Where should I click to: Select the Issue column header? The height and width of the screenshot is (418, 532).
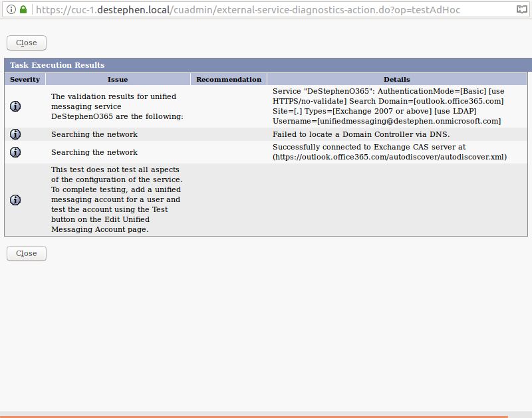pos(118,79)
